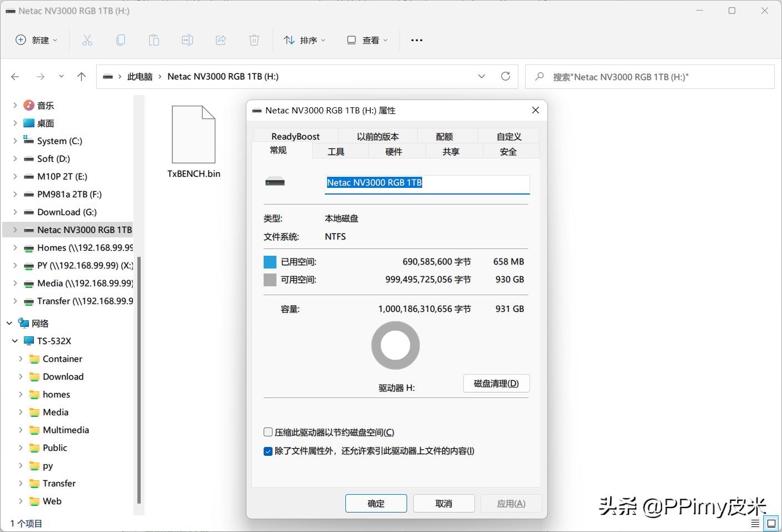Copy the selected file with copy icon
The height and width of the screenshot is (532, 782).
point(121,39)
